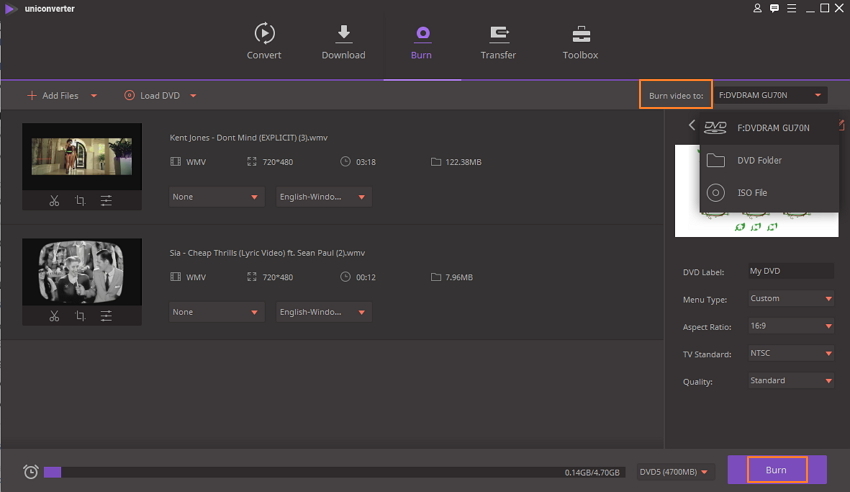Choose ISO File from the destination list

[x=769, y=193]
